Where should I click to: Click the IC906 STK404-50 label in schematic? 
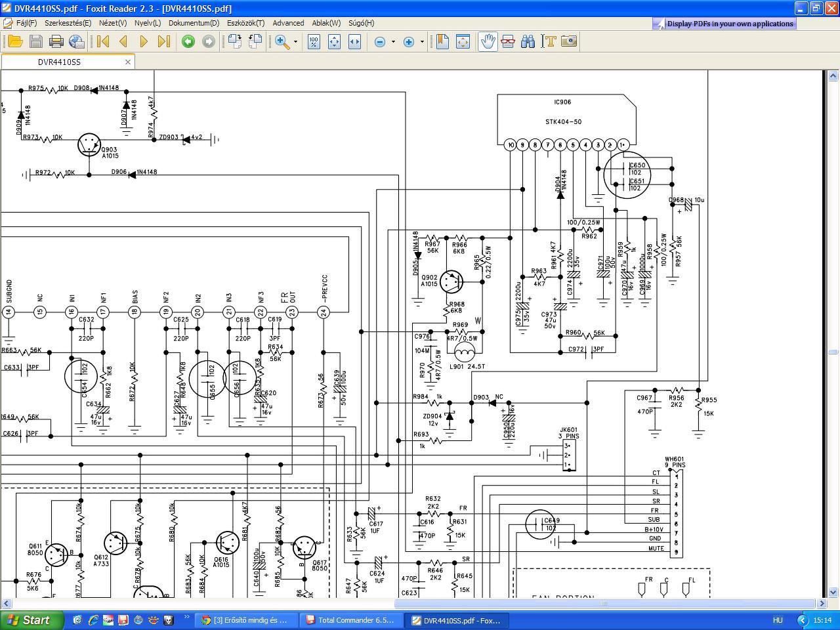563,112
